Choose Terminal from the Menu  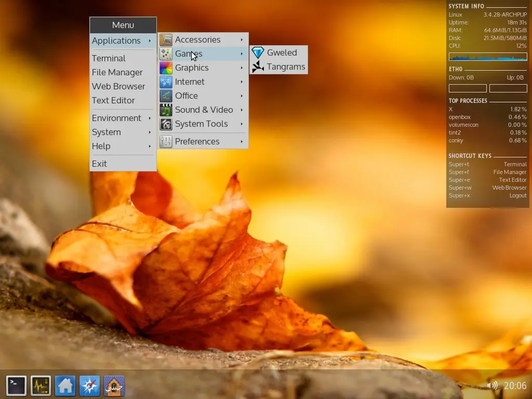click(x=123, y=58)
